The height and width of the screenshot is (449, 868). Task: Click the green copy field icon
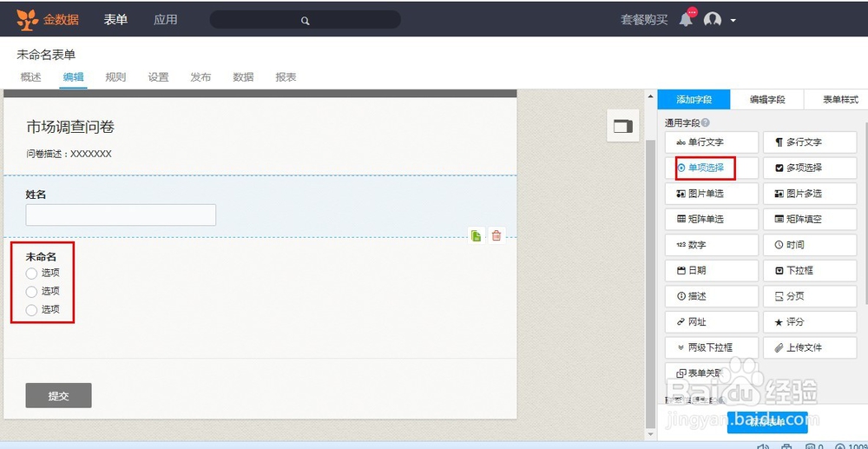point(476,235)
